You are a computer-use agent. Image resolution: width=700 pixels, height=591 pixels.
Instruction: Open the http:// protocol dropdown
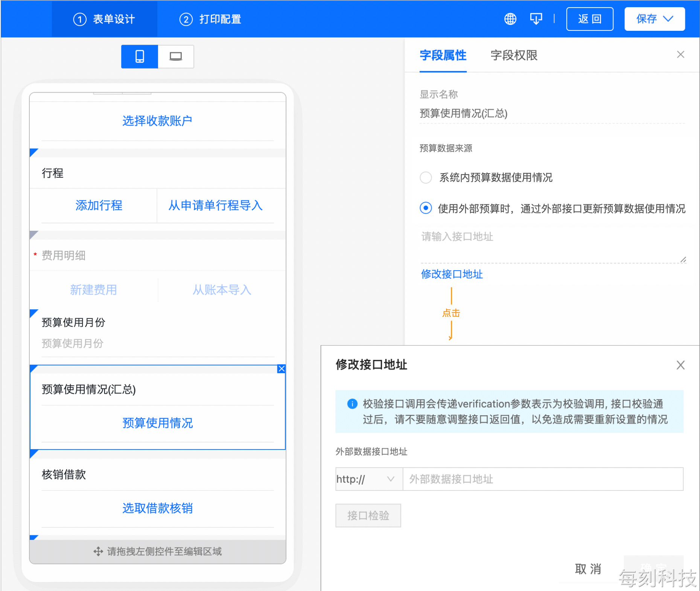[369, 479]
